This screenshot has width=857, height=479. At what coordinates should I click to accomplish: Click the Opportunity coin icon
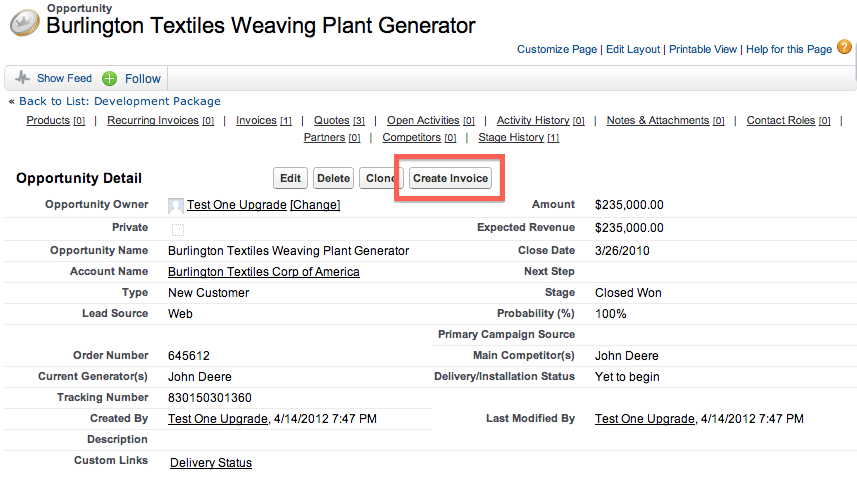(24, 21)
